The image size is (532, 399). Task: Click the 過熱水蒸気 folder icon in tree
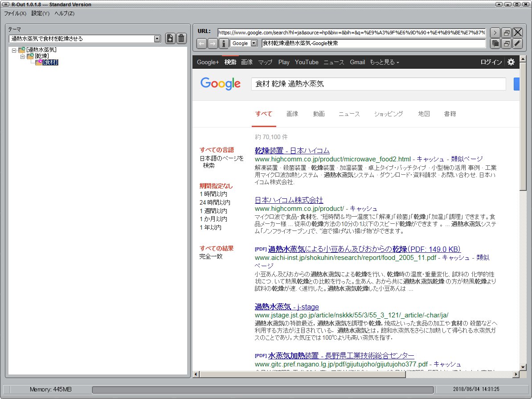pyautogui.click(x=22, y=50)
